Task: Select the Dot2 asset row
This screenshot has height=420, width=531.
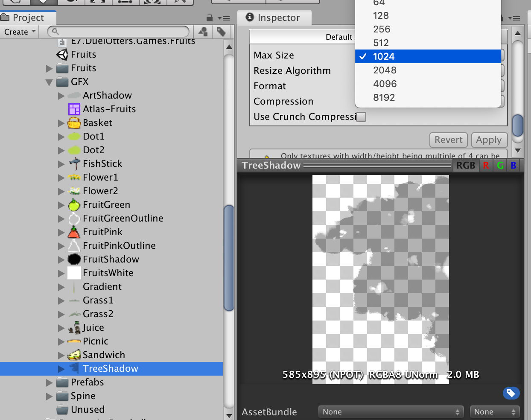Action: tap(111, 150)
